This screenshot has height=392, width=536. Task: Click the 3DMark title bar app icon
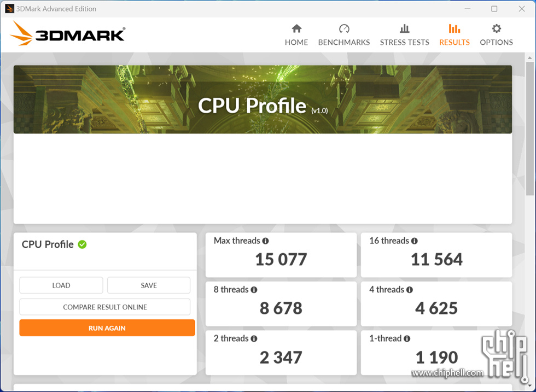coord(9,9)
